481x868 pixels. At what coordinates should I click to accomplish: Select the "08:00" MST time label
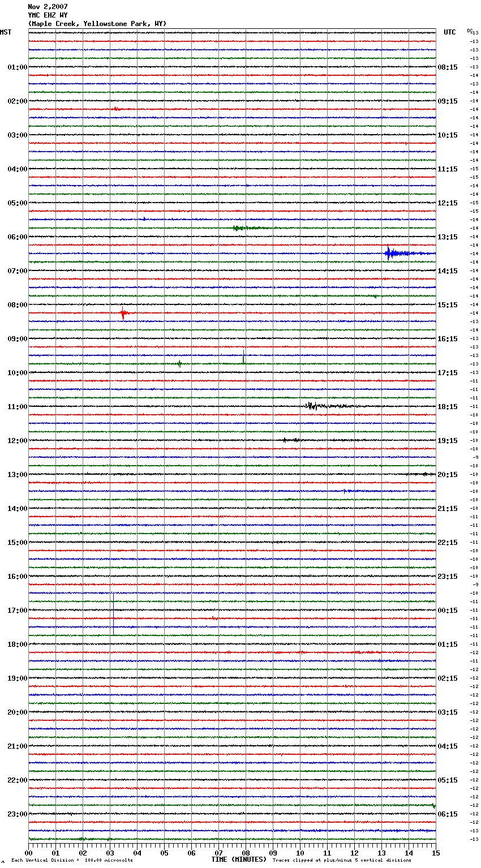[17, 305]
